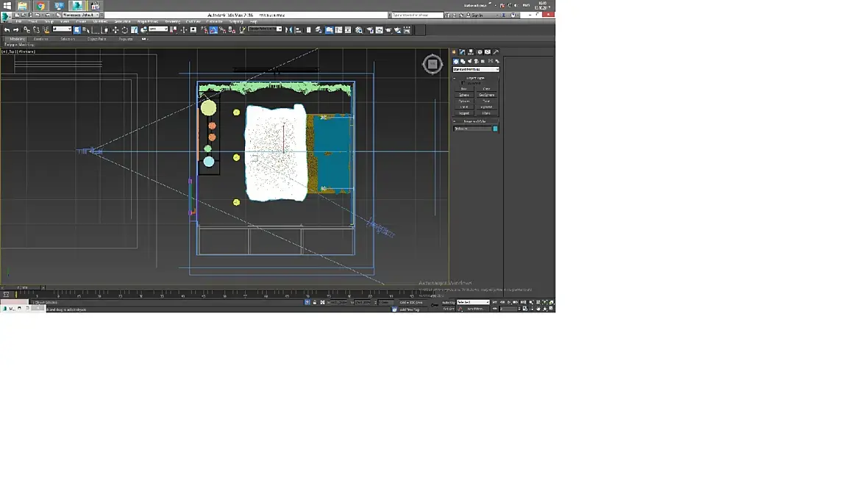Switch to Utilities command panel tab
The image size is (868, 488).
496,51
